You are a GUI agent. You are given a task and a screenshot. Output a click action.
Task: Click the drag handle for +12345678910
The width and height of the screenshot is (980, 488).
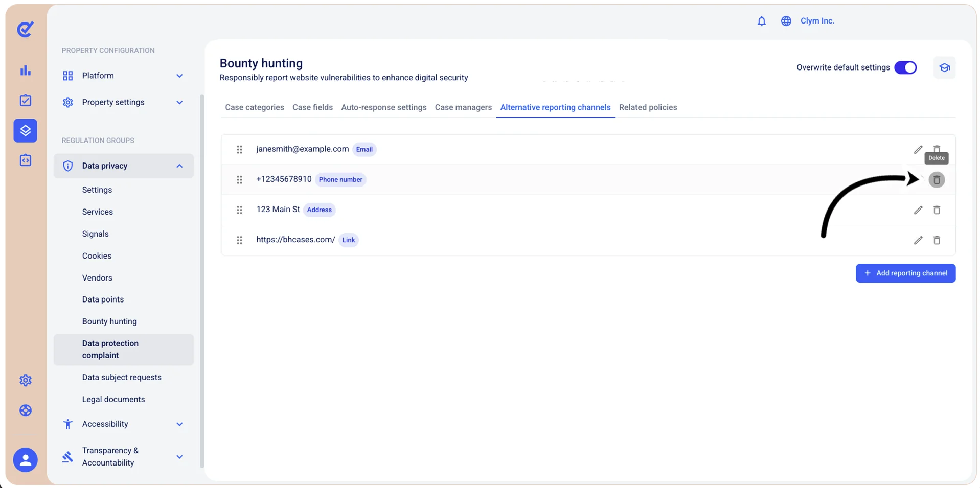coord(239,180)
